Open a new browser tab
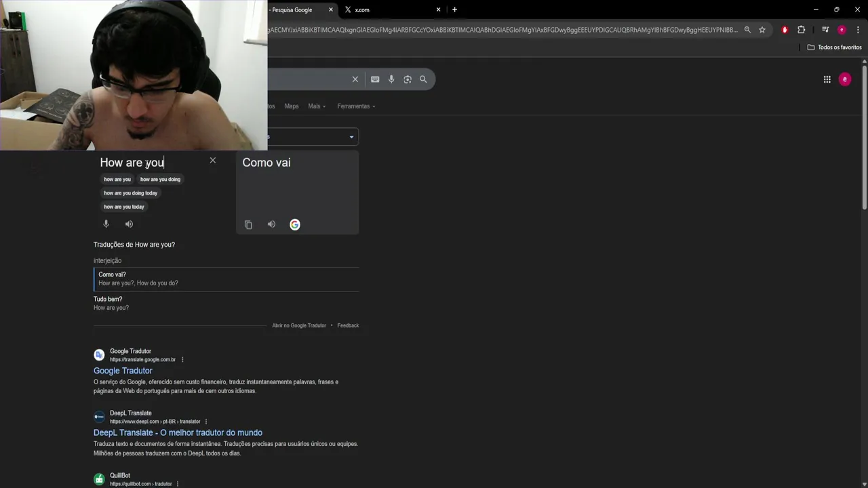 [454, 9]
